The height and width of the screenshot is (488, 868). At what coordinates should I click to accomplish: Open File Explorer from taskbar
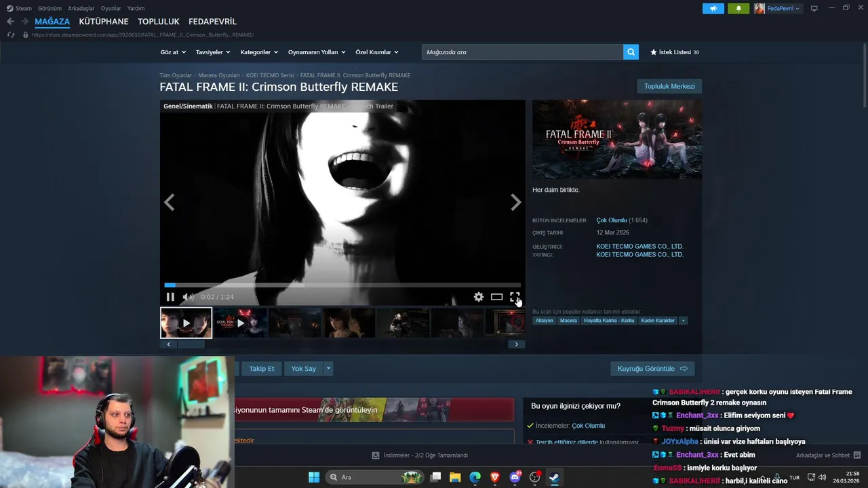coord(455,477)
